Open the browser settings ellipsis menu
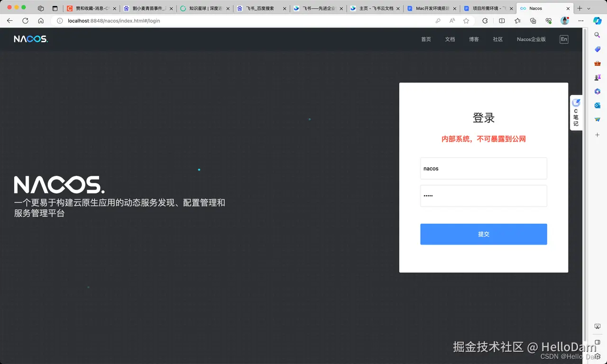 [x=580, y=21]
